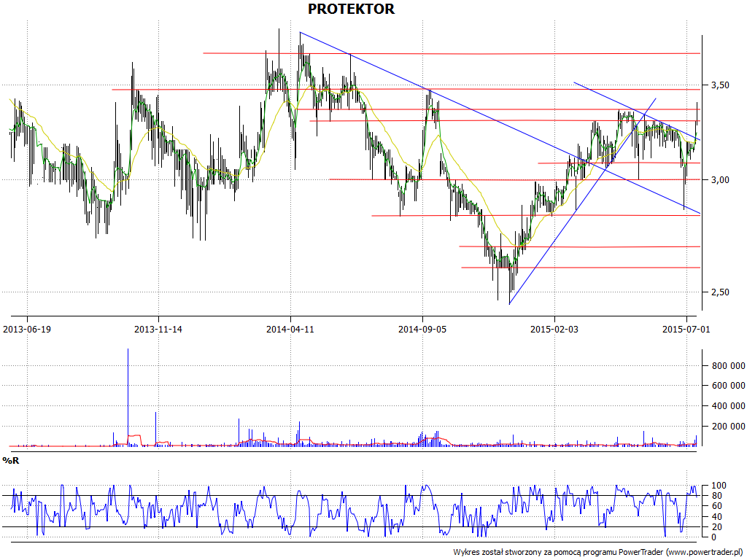Select the 600 000 volume axis label
Screen dimensions: 747x560
[x=729, y=386]
